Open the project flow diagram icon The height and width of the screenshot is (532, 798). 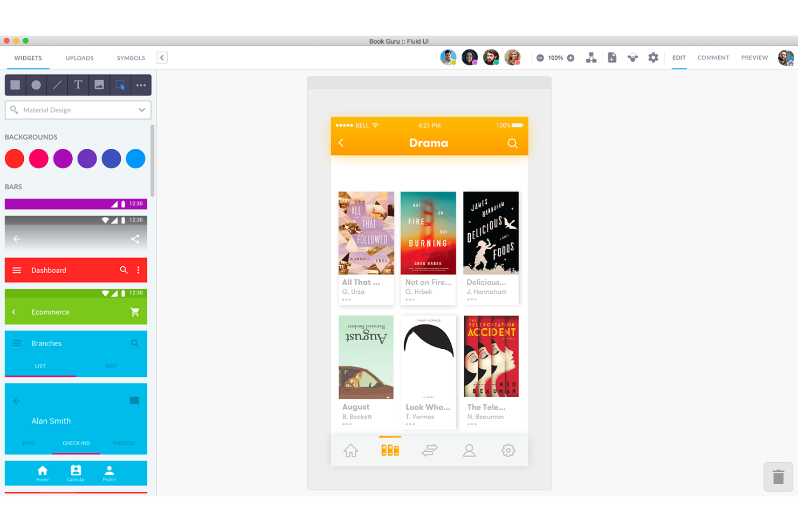591,58
